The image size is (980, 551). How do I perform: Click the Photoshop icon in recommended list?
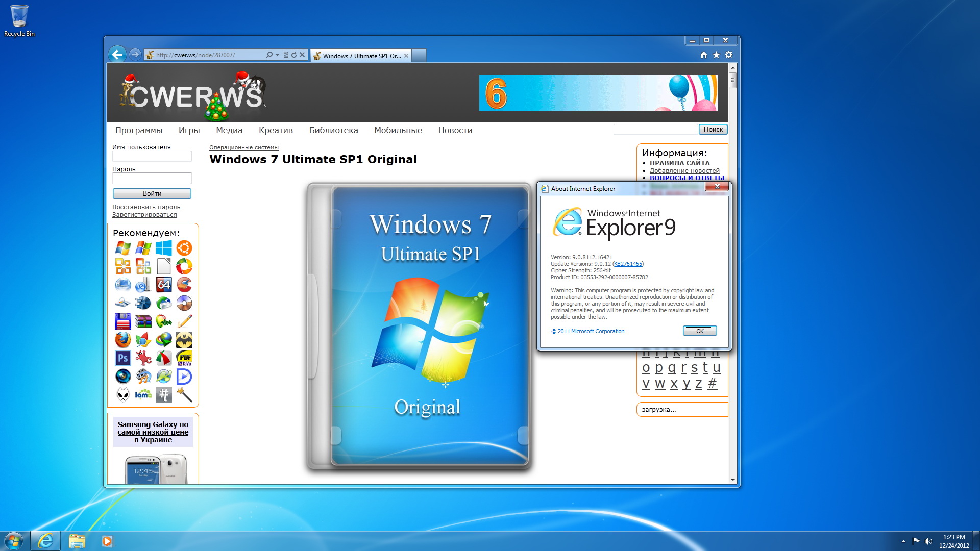[x=122, y=358]
